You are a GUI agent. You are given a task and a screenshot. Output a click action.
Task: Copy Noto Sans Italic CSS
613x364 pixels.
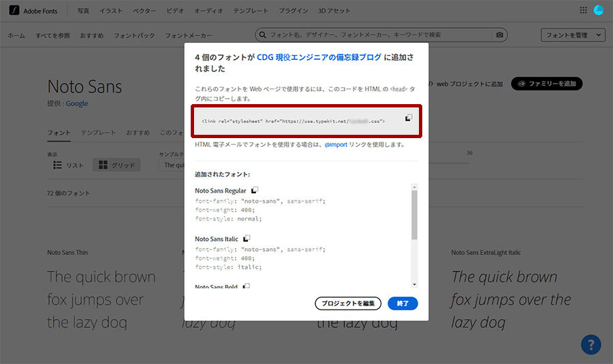point(247,238)
